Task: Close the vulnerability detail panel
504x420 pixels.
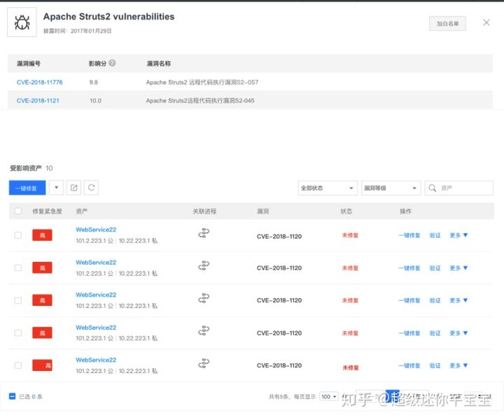Action: pyautogui.click(x=486, y=22)
